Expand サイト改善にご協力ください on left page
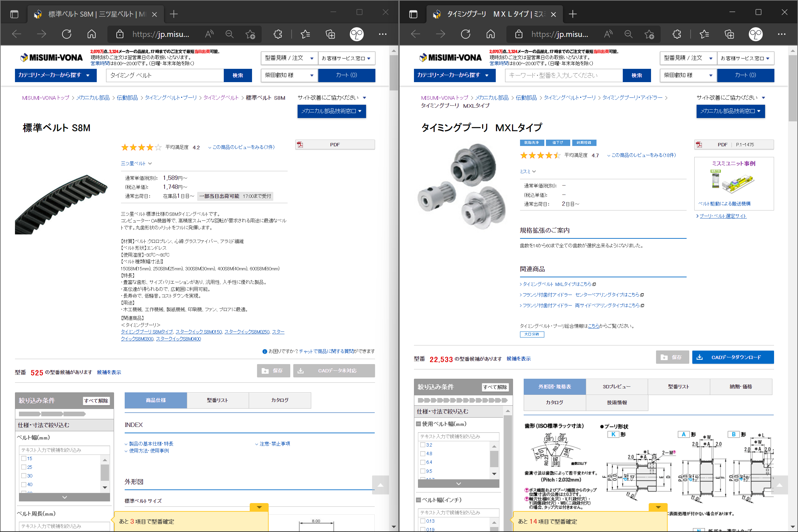This screenshot has width=798, height=532. [332, 98]
